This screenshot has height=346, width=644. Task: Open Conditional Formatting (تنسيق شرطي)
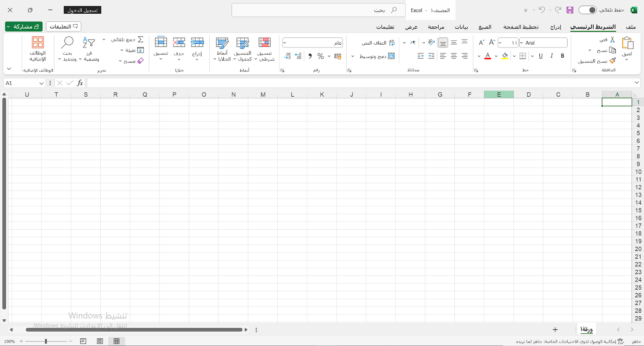pyautogui.click(x=265, y=49)
